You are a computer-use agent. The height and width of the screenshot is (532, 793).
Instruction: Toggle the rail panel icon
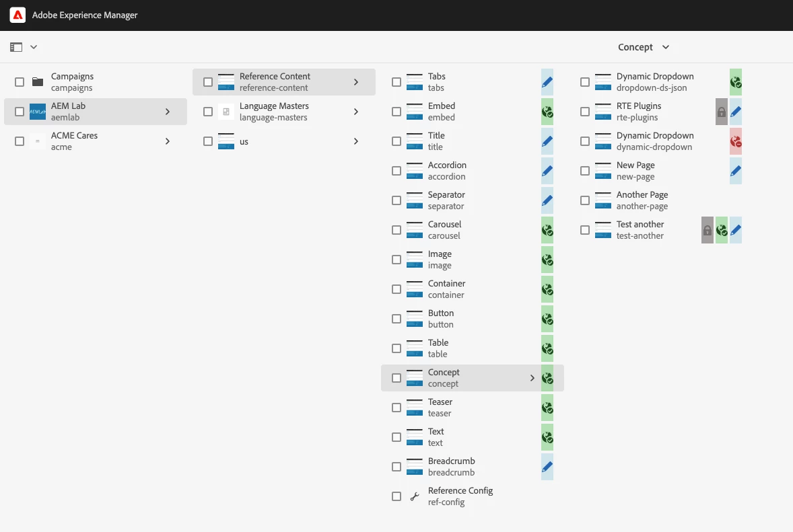[16, 47]
